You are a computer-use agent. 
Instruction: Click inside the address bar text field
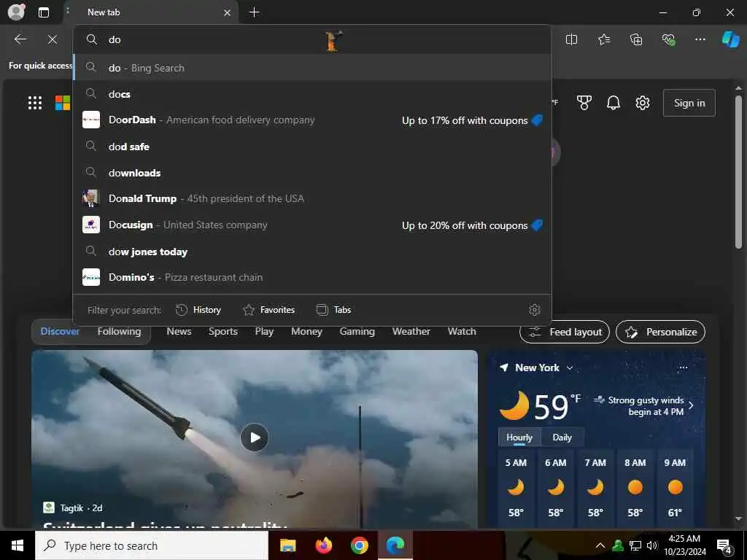pos(312,39)
